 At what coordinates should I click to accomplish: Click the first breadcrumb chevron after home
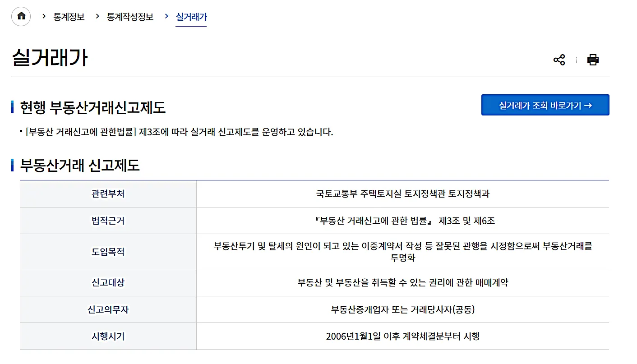(x=43, y=17)
